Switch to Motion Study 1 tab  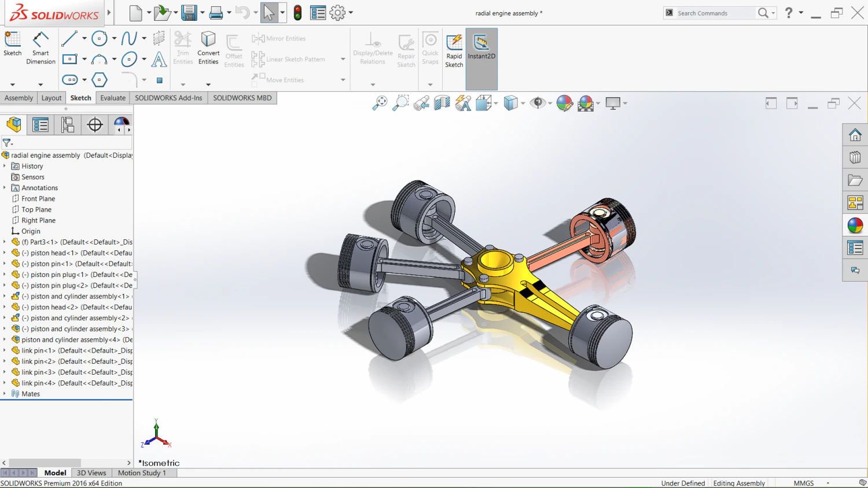(142, 473)
